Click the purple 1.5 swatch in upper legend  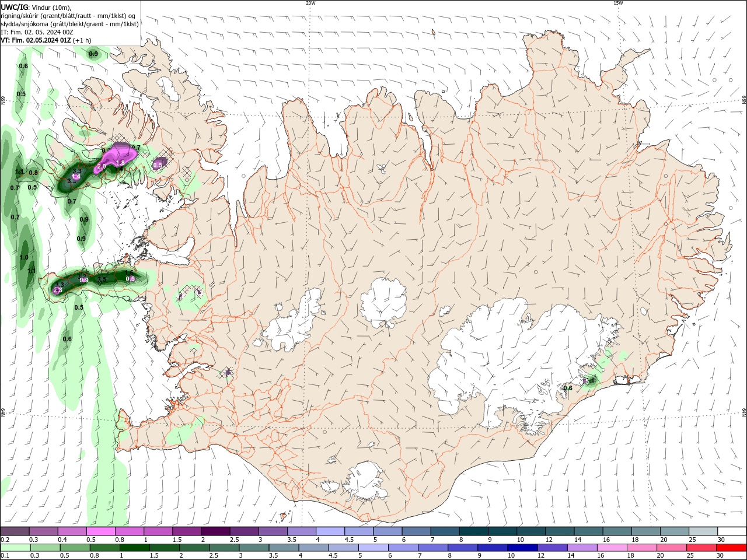pyautogui.click(x=186, y=531)
